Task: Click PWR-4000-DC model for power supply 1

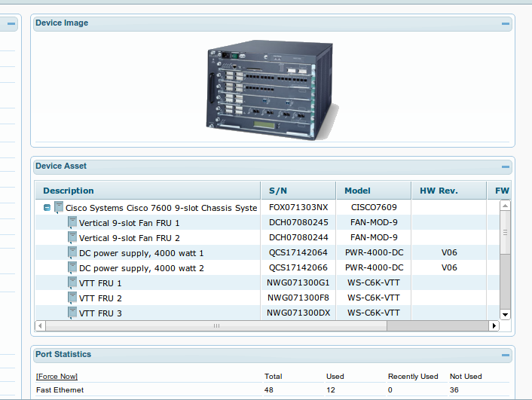Action: tap(375, 253)
